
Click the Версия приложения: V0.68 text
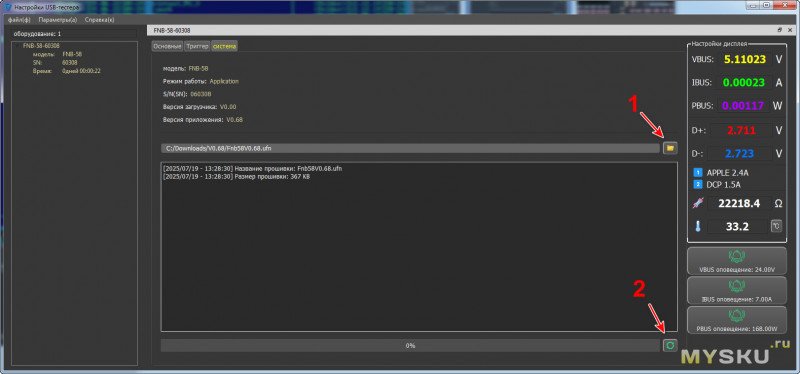tap(203, 120)
